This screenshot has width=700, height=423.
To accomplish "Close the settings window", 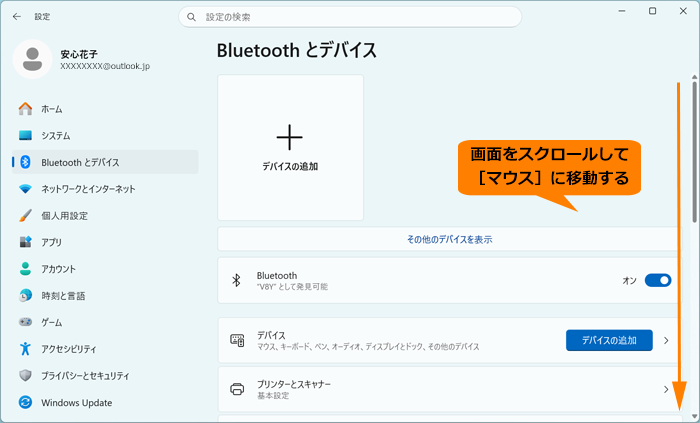I will tap(683, 11).
